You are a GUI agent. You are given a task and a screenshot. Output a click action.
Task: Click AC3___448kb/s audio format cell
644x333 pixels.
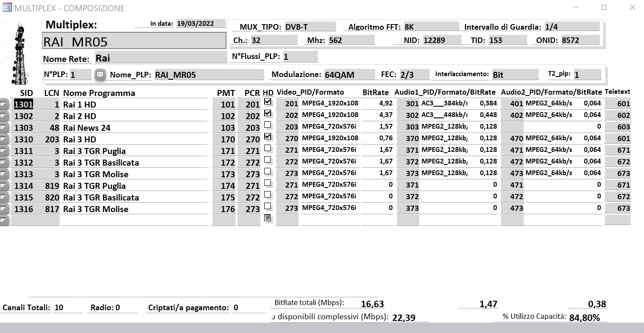click(x=444, y=115)
